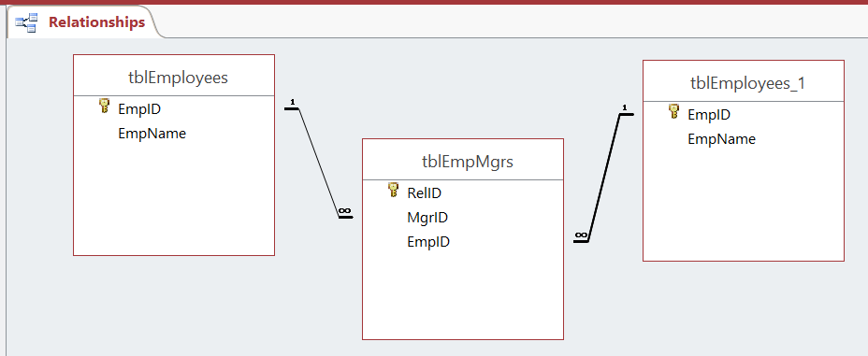Select the Relationships tab
Viewport: 868px width, 356px height.
83,22
